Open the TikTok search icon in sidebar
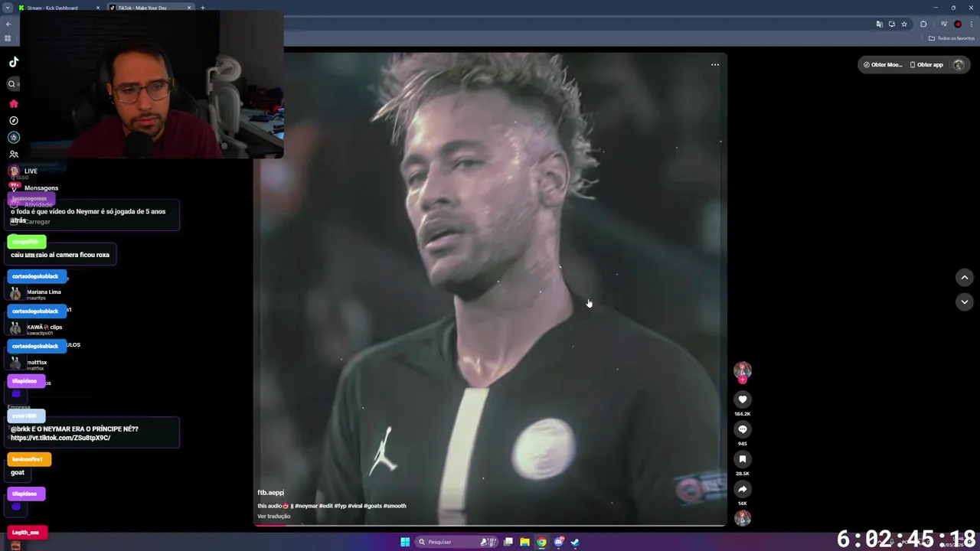 [x=12, y=84]
